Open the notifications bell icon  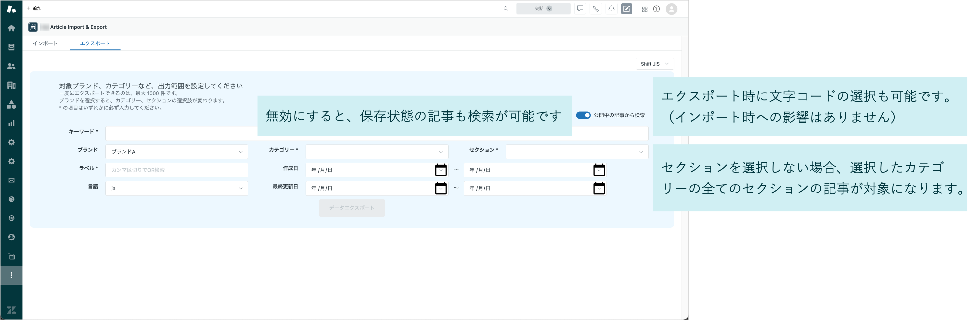[x=611, y=8]
